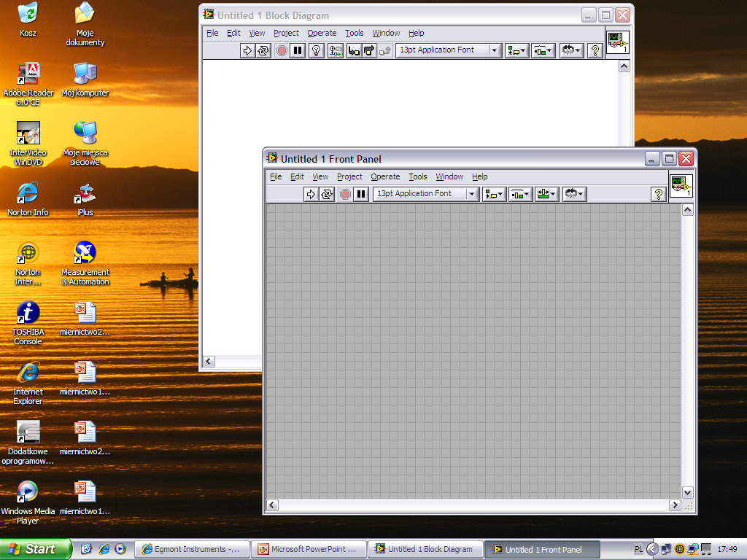Click Step Into button in Block Diagram
Screen dimensions: 747x560
pyautogui.click(x=354, y=50)
